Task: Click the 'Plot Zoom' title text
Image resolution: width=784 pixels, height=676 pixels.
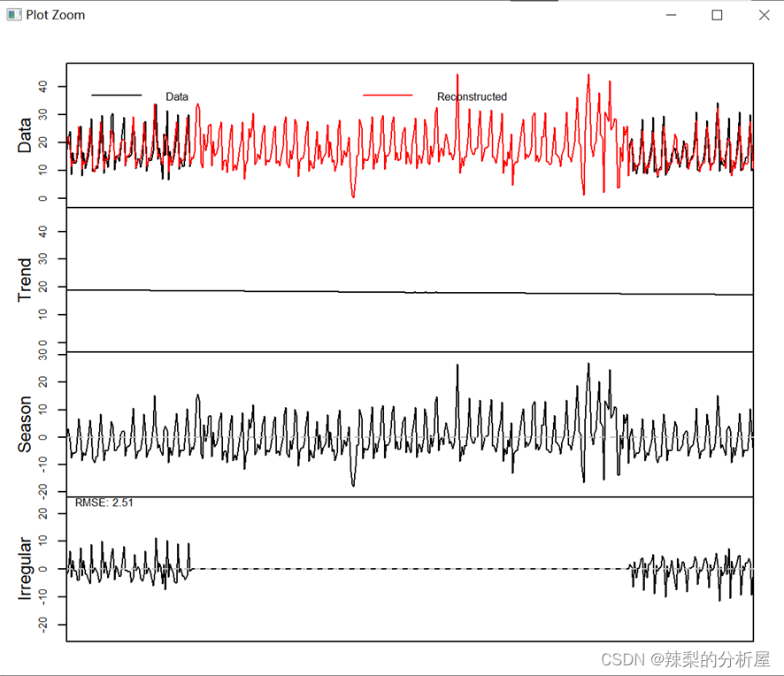Action: coord(56,15)
